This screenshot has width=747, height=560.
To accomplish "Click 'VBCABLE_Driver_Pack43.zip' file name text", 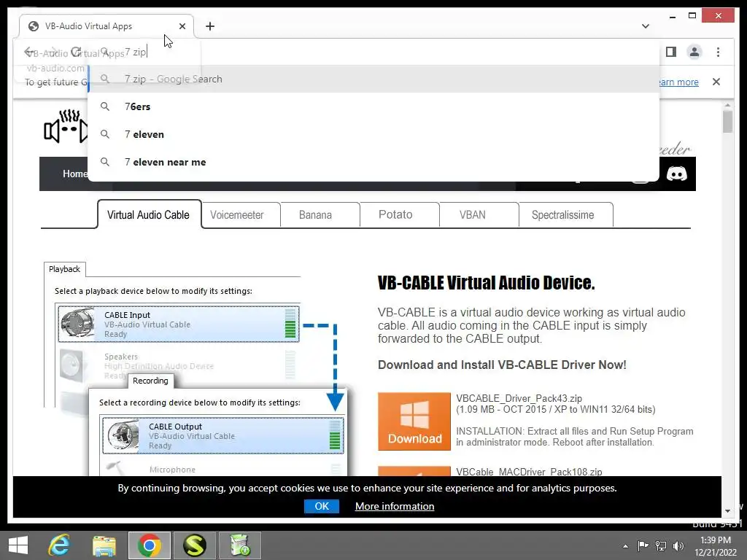I will [519, 398].
